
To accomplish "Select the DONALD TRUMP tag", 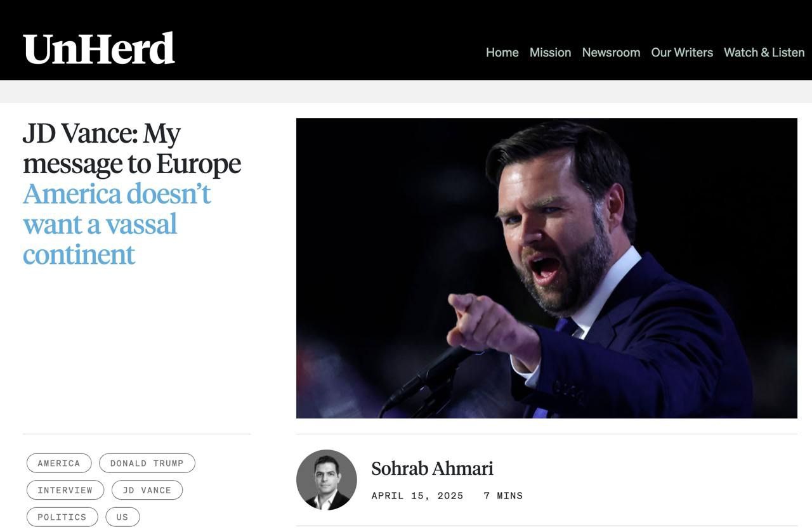I will tap(147, 464).
